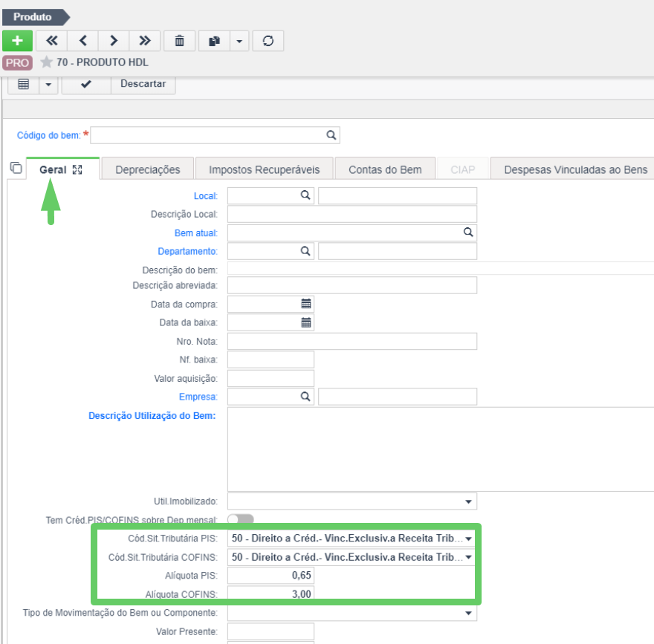The width and height of the screenshot is (654, 644).
Task: Click the Descrição Utilização do Bem label
Action: pos(152,415)
